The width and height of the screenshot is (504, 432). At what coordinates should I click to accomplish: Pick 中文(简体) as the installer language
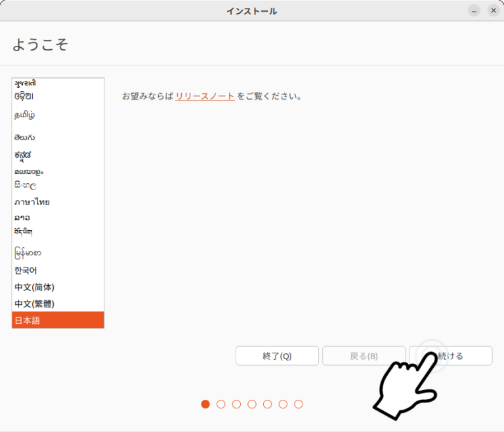coord(58,287)
